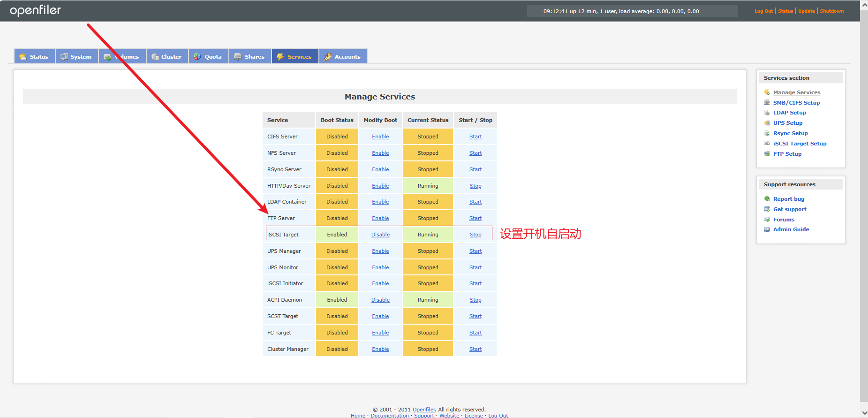Click Log Out in the header
Viewport: 868px width, 418px height.
point(763,11)
